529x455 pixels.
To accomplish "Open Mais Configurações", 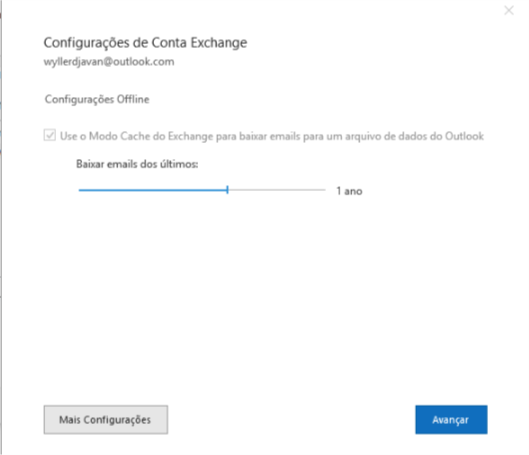I will click(x=106, y=420).
